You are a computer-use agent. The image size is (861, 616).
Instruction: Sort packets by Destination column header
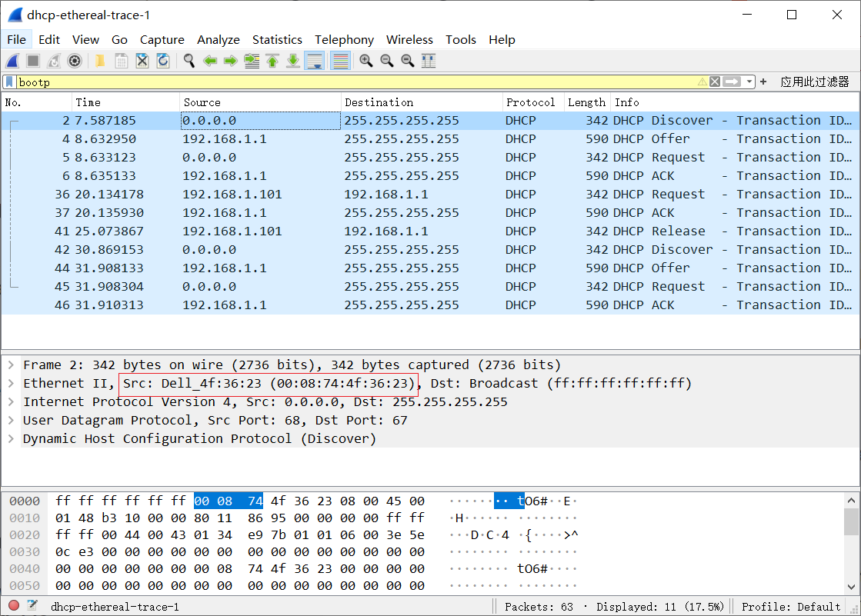[422, 102]
